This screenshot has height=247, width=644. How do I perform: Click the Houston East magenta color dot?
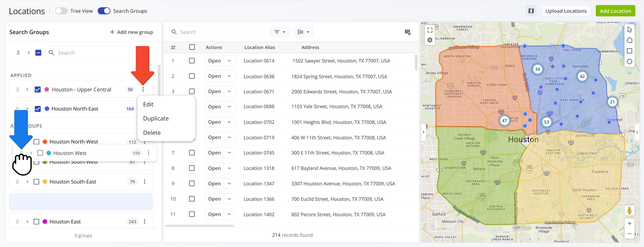[x=45, y=222]
